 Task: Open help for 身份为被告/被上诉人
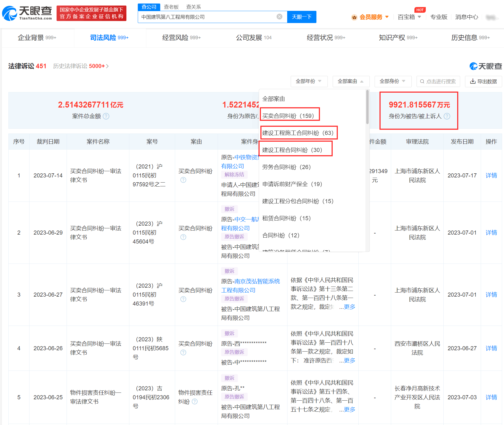click(447, 116)
